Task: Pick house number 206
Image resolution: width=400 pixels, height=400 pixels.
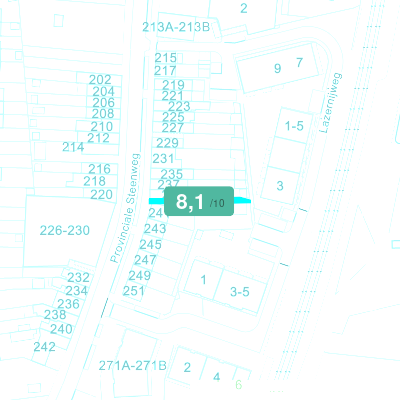Action: tap(103, 102)
